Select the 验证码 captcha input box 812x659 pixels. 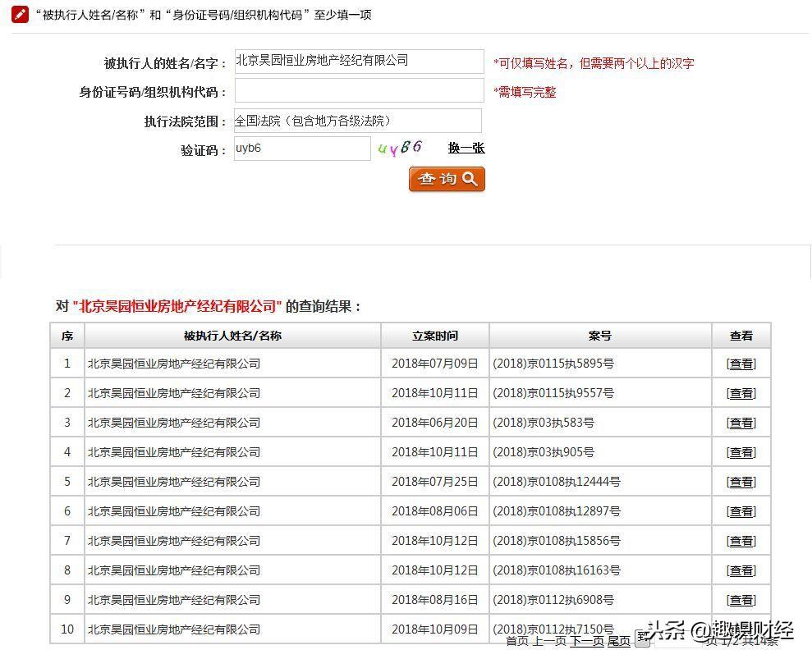pos(301,148)
